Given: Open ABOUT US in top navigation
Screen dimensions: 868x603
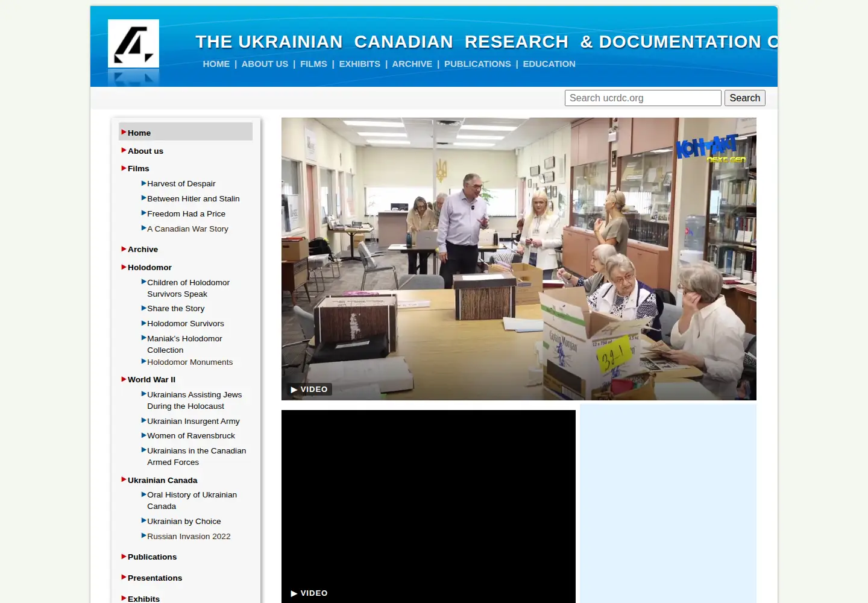Looking at the screenshot, I should (x=265, y=64).
